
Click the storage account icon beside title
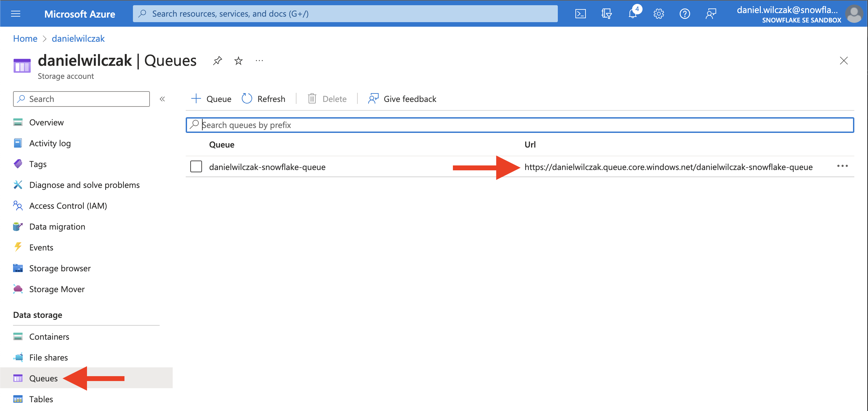click(22, 65)
